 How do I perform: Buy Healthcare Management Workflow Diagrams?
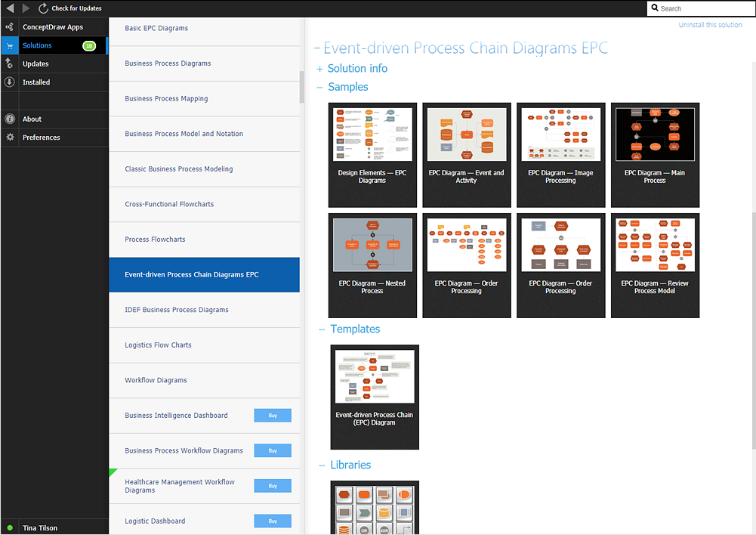273,486
